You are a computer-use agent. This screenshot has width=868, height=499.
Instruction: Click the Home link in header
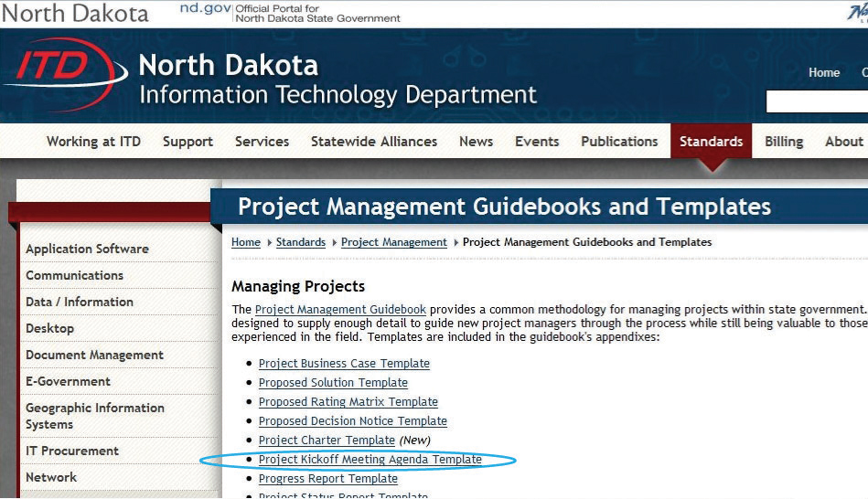[x=824, y=72]
